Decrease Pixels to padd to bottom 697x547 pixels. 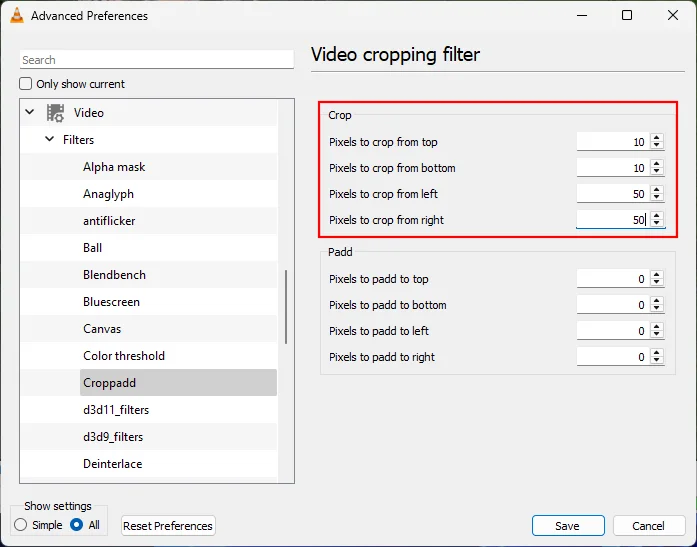(657, 309)
